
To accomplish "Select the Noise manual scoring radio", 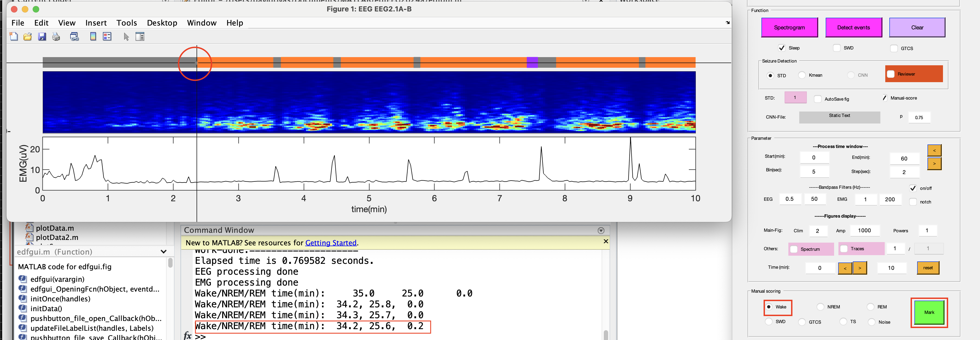I will 872,322.
